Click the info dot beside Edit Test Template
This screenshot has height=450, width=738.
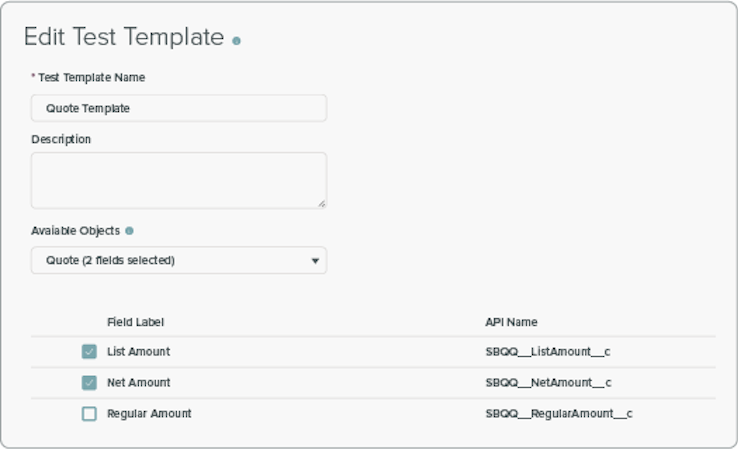237,41
